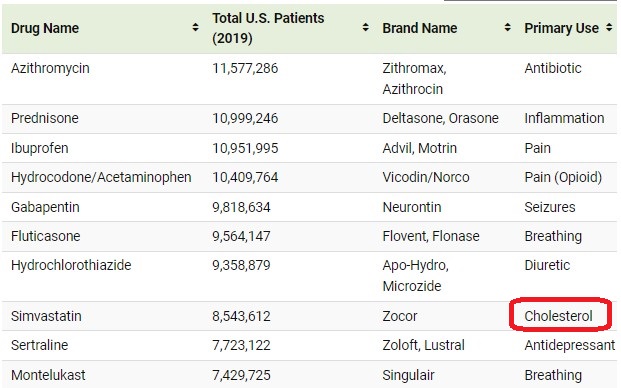The height and width of the screenshot is (388, 621).
Task: Select the Ibuprofen drug name cell
Action: tap(40, 148)
